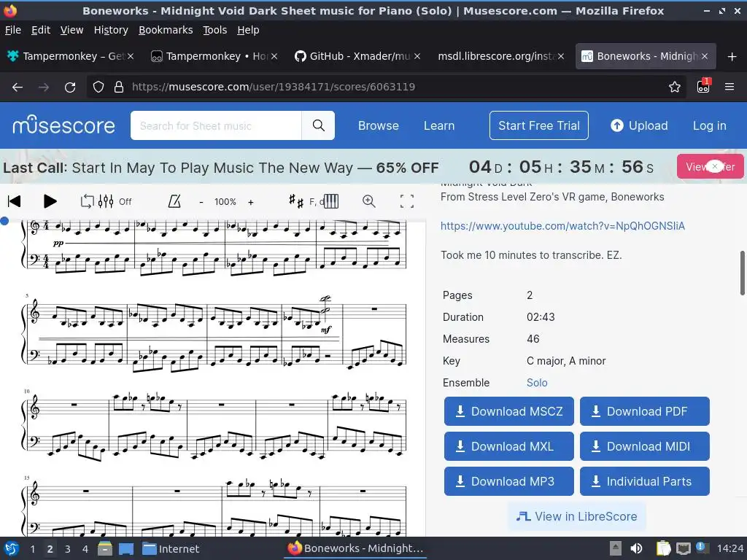Click Download MIDI button
The width and height of the screenshot is (747, 560).
[645, 446]
